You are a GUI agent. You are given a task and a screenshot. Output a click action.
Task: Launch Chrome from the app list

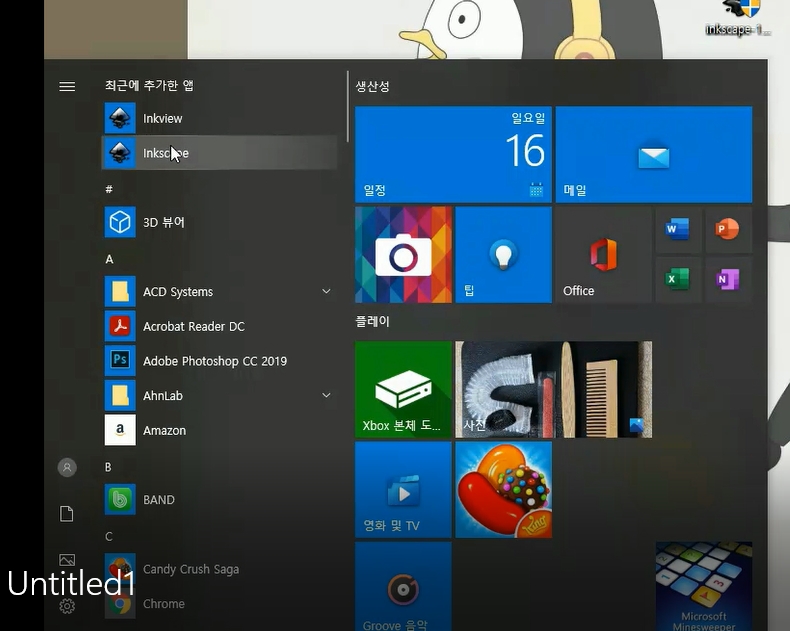coord(220,603)
